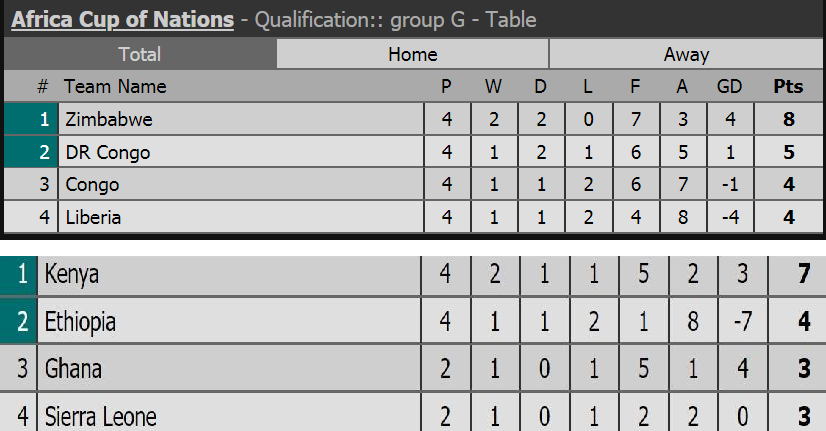826x431 pixels.
Task: Open the Congo team entry
Action: 92,185
